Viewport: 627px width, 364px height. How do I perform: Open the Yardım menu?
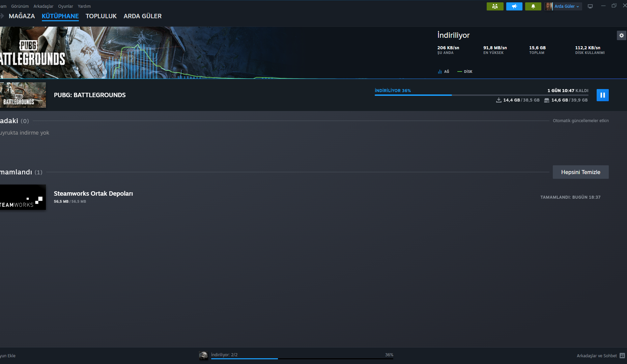click(x=84, y=6)
